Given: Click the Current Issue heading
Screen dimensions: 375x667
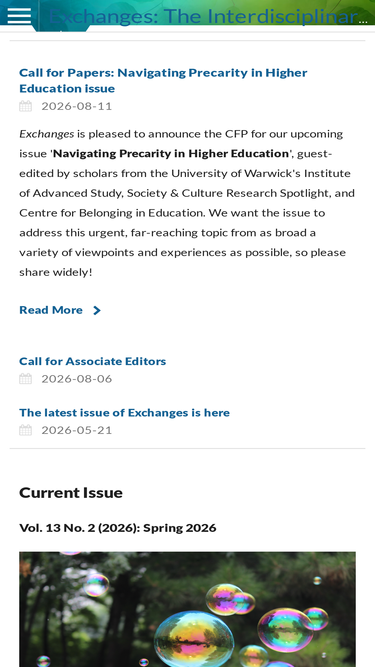Looking at the screenshot, I should click(71, 493).
